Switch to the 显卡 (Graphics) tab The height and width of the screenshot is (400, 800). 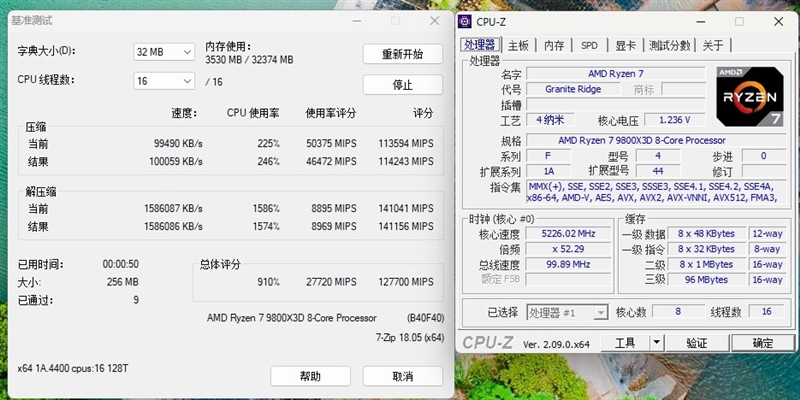click(x=625, y=45)
